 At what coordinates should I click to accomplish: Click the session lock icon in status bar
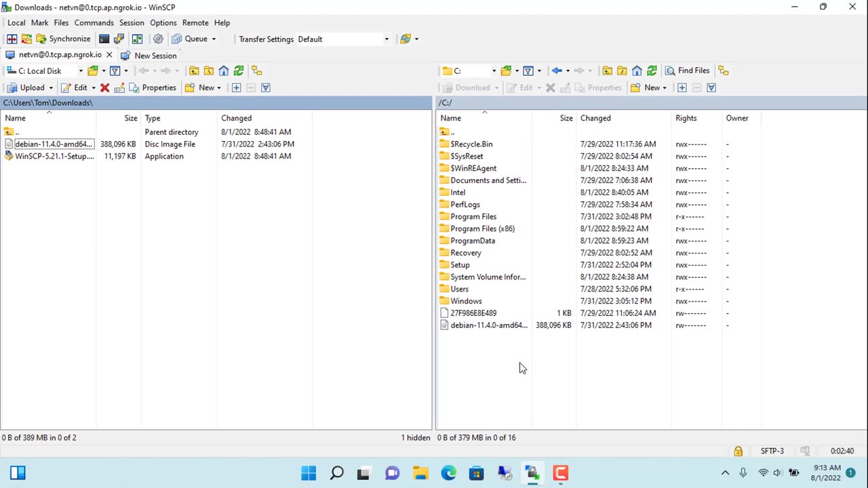[x=738, y=451]
